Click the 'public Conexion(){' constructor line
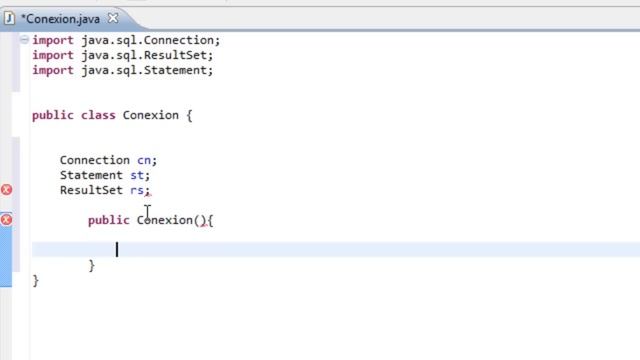 (x=151, y=220)
